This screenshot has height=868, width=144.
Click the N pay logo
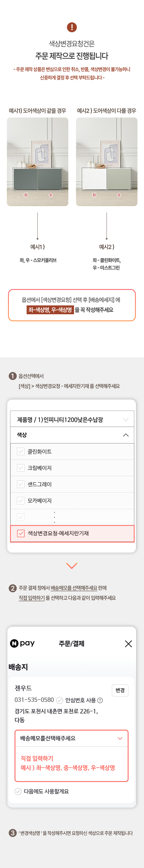click(22, 643)
